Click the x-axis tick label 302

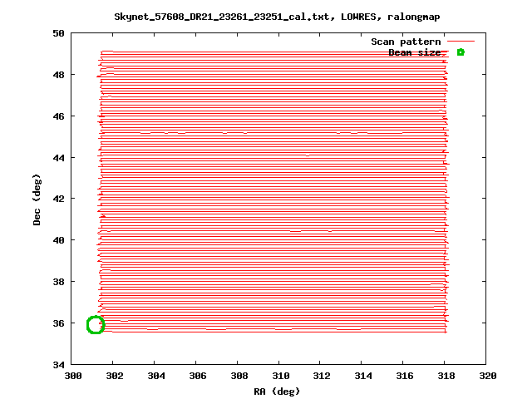coord(115,376)
